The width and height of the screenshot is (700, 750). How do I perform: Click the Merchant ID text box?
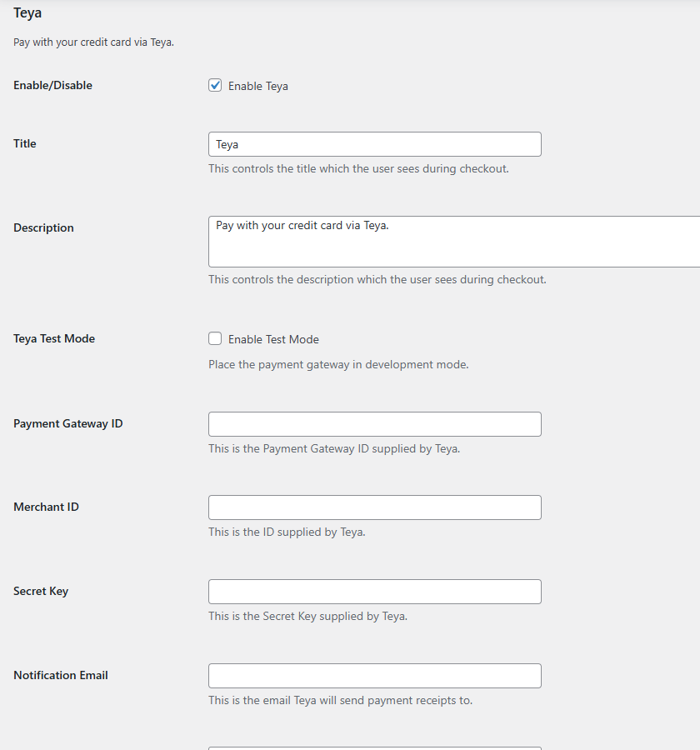coord(375,507)
